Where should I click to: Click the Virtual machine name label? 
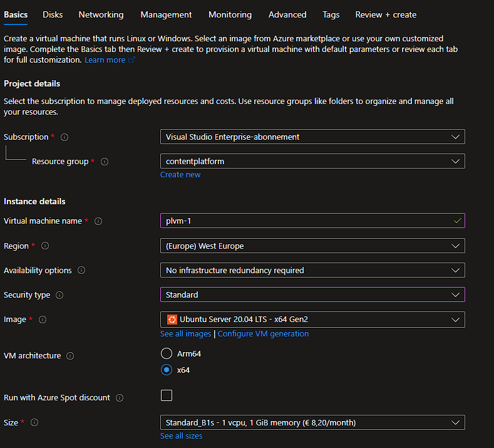(43, 221)
